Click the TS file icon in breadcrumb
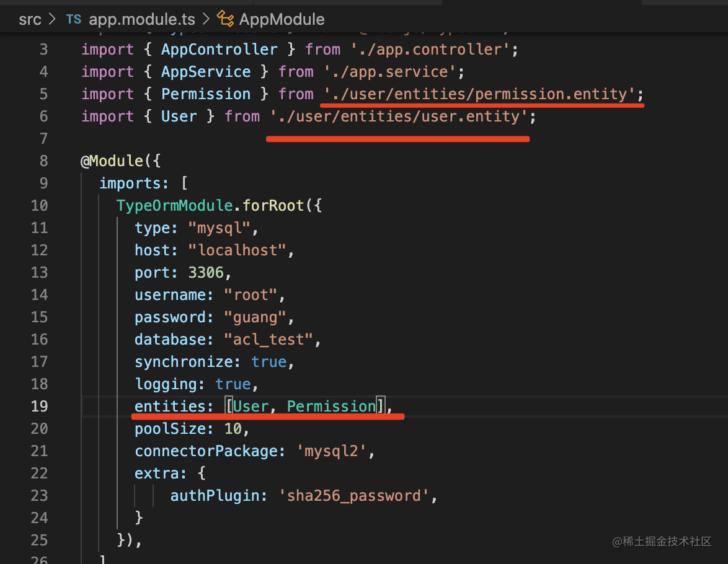The image size is (728, 564). pyautogui.click(x=73, y=19)
